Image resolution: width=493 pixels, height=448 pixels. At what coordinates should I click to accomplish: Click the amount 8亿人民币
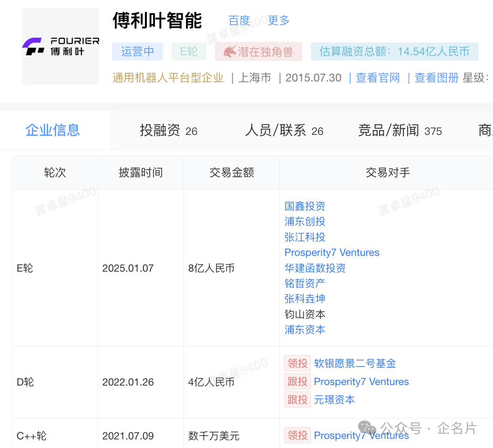211,268
